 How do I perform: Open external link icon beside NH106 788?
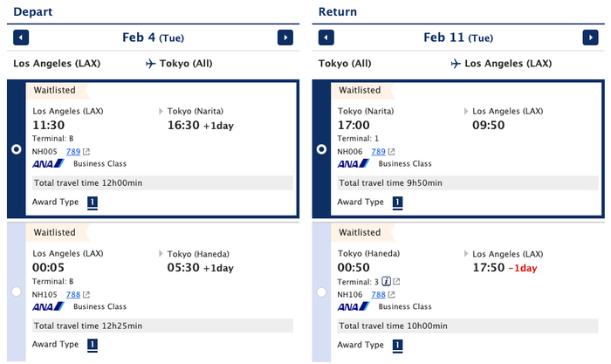coord(392,295)
